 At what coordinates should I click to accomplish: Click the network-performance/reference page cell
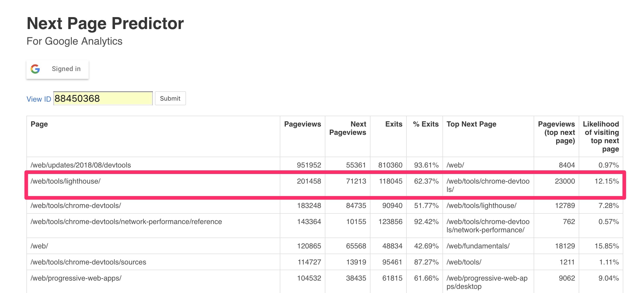coord(126,222)
